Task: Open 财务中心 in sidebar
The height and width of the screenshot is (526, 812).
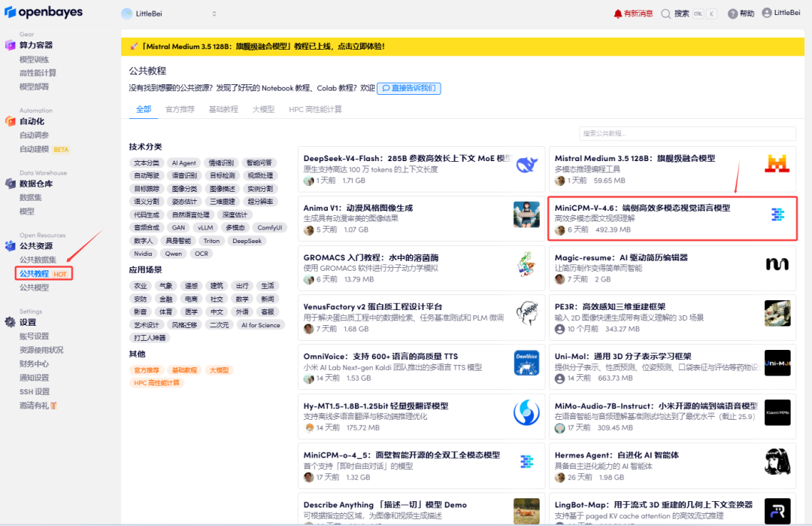Action: pyautogui.click(x=34, y=363)
